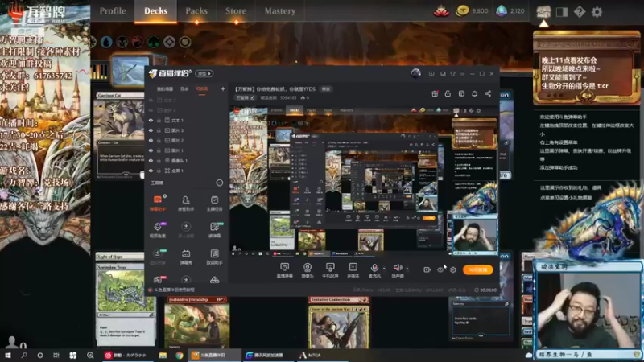Screen dimensions: 644x362
Task: Open the 房管助手 room manager tool
Action: [186, 204]
